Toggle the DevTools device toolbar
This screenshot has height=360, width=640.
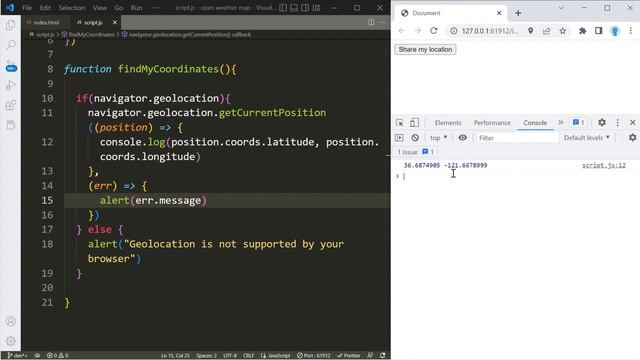pyautogui.click(x=414, y=122)
